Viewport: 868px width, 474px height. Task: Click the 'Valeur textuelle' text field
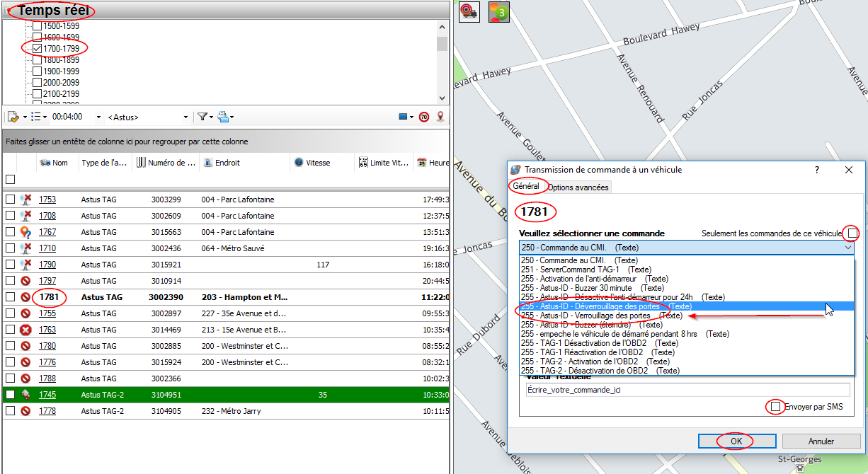click(687, 390)
